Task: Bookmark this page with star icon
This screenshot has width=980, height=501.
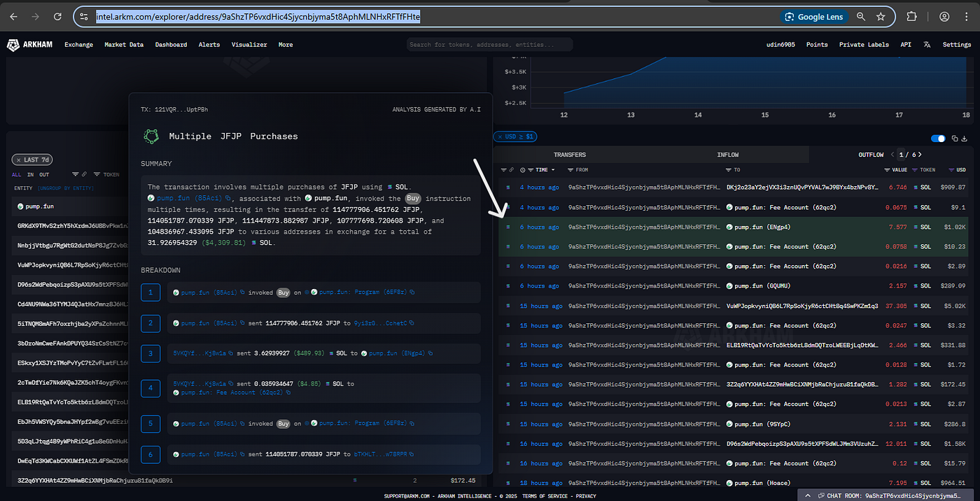Action: [x=881, y=16]
